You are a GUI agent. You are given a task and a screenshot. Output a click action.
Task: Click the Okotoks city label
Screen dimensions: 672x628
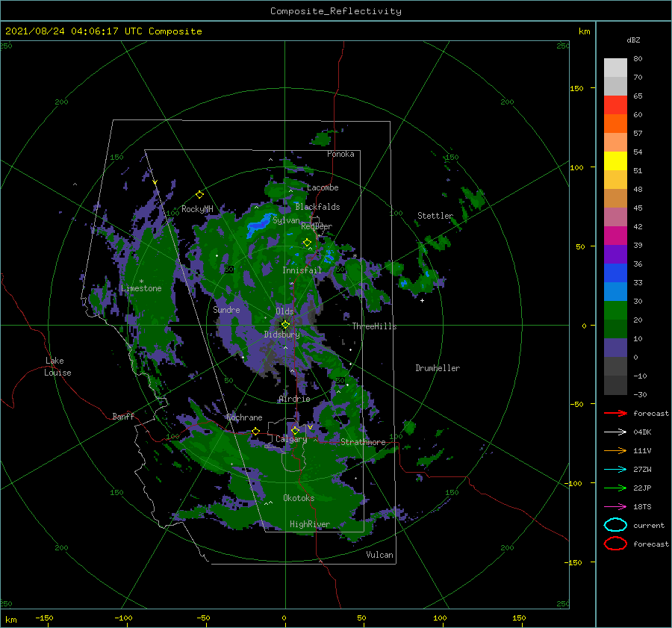coord(299,498)
